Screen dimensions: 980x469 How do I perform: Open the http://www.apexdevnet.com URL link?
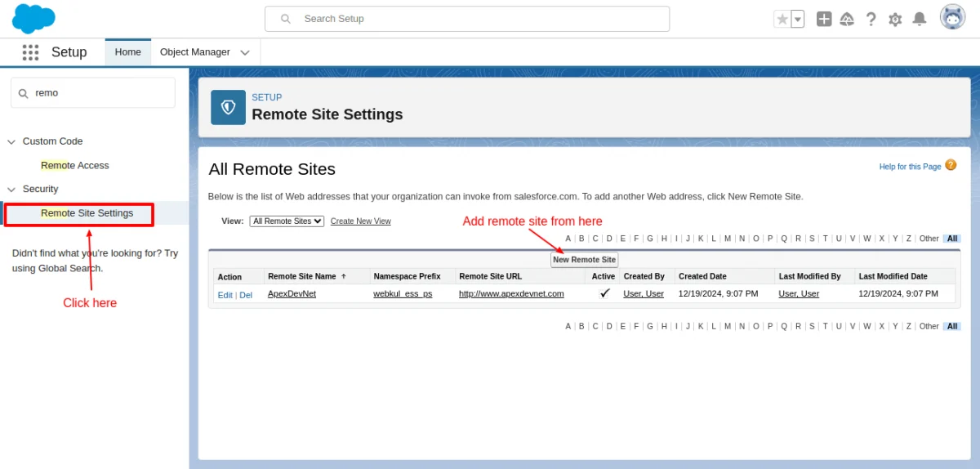(x=511, y=293)
